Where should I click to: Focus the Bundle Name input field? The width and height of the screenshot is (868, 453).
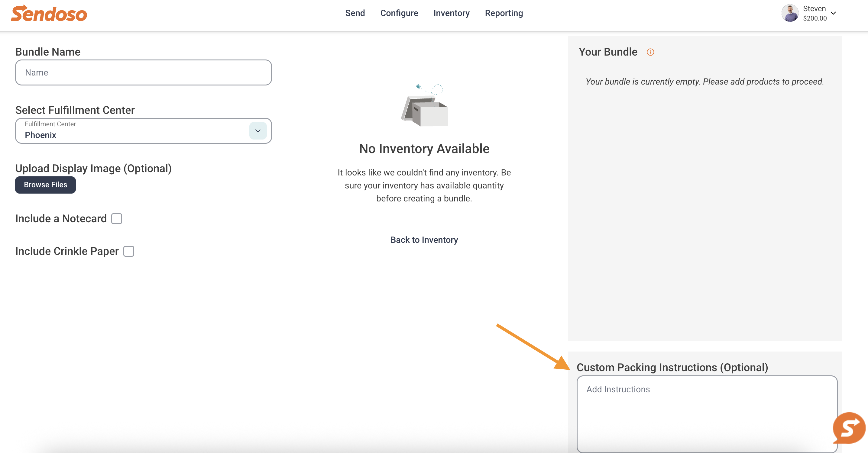(x=144, y=72)
